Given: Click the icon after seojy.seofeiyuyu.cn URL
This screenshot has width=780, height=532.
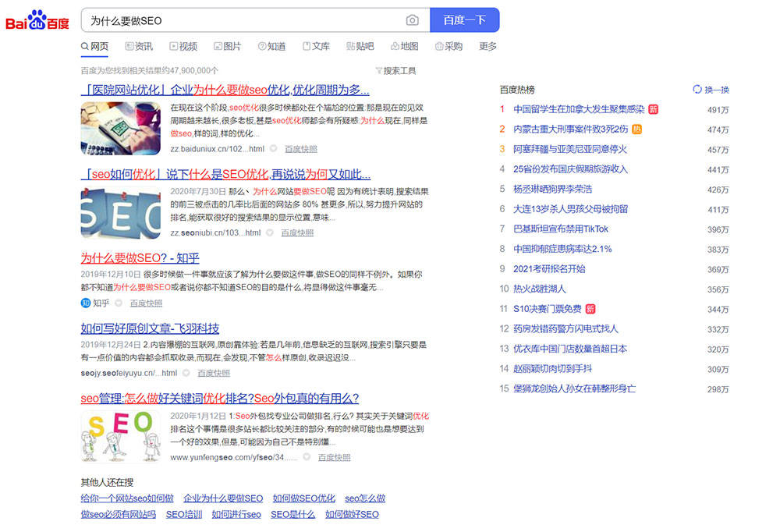Looking at the screenshot, I should (x=186, y=373).
